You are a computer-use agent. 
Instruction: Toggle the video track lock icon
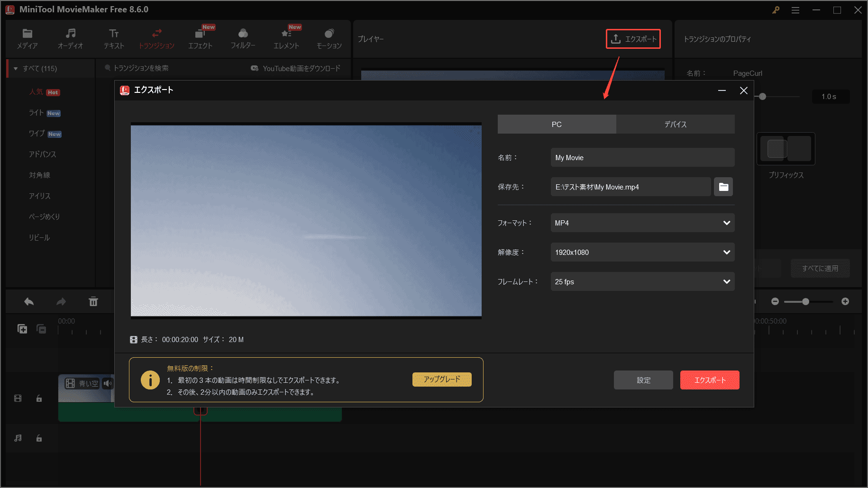coord(39,398)
